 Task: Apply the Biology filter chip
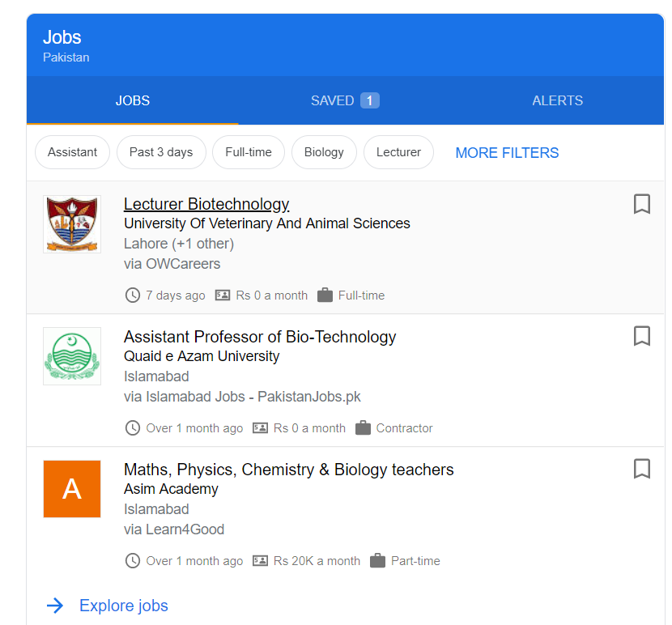click(x=324, y=152)
